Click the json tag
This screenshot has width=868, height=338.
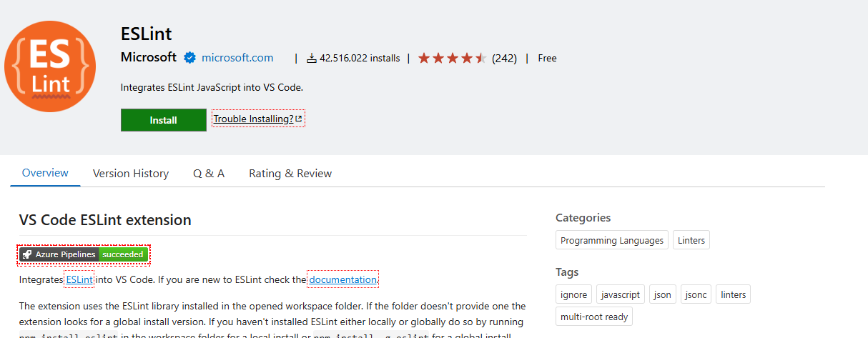(663, 294)
